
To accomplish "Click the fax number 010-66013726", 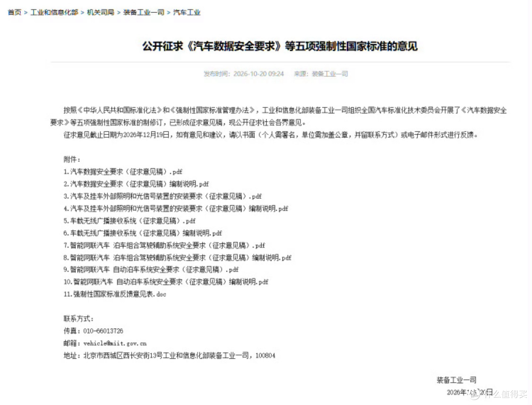I will point(103,331).
